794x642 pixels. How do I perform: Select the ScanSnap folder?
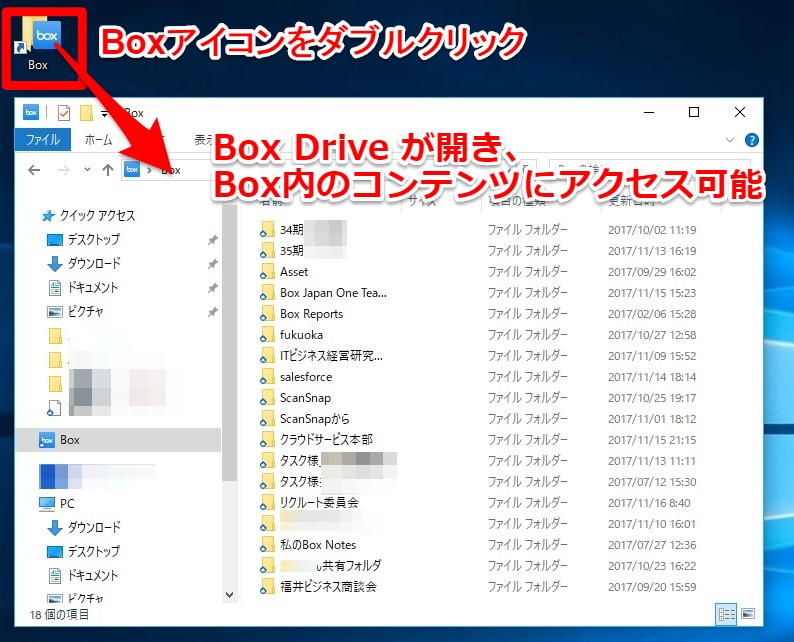click(x=295, y=398)
